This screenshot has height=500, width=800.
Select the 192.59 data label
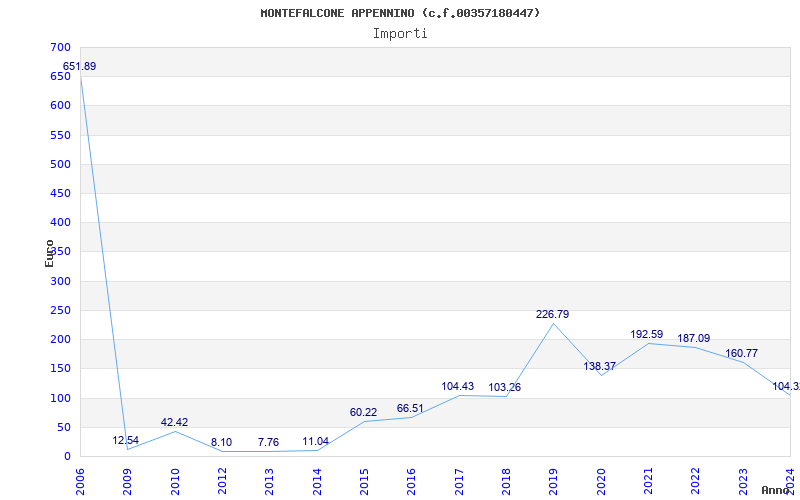click(x=646, y=334)
